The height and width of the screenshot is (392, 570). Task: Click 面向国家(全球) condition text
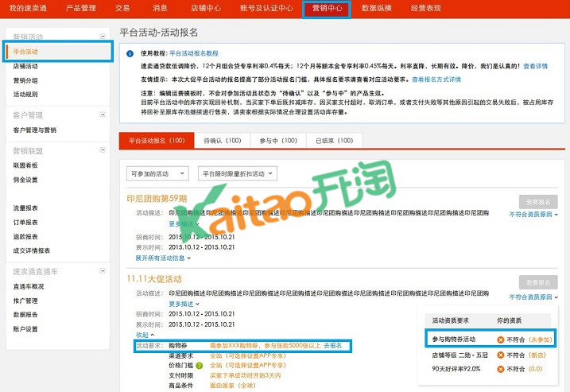(233, 386)
